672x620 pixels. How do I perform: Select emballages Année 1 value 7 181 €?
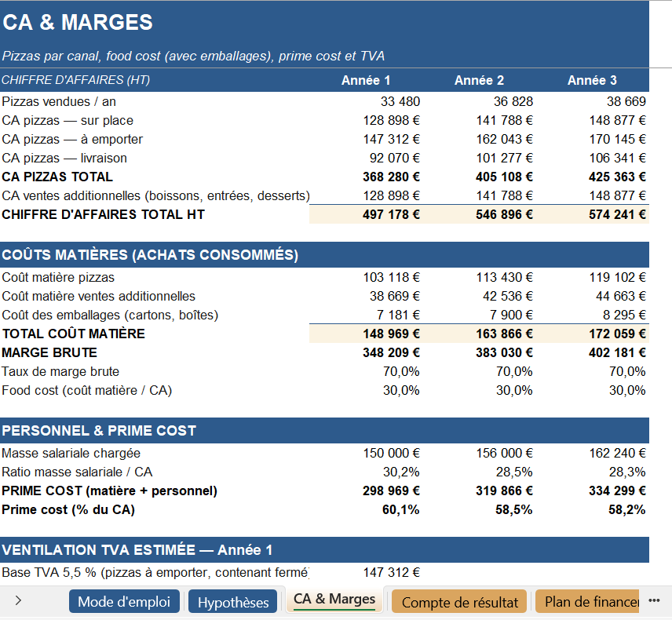398,315
